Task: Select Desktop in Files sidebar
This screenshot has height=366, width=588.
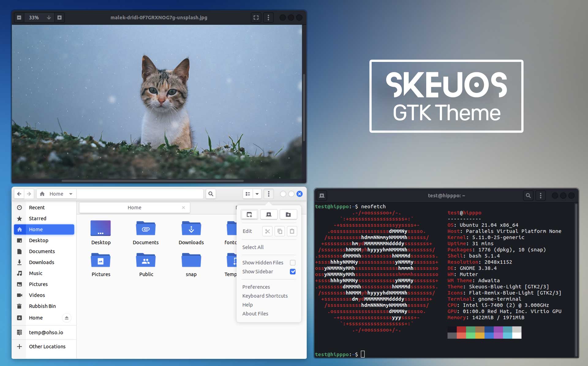Action: pyautogui.click(x=44, y=240)
